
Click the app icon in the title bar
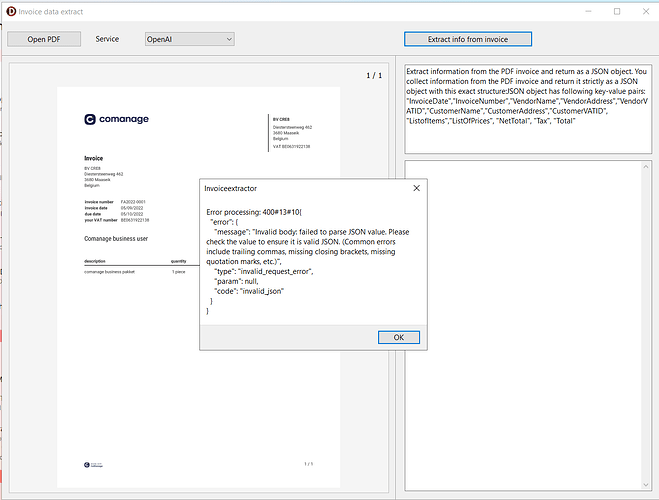coord(11,12)
